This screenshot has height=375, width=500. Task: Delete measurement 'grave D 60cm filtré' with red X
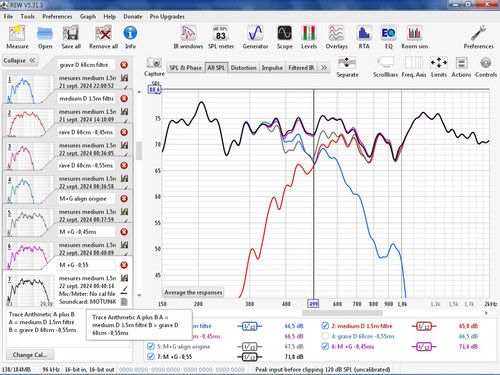tap(124, 65)
